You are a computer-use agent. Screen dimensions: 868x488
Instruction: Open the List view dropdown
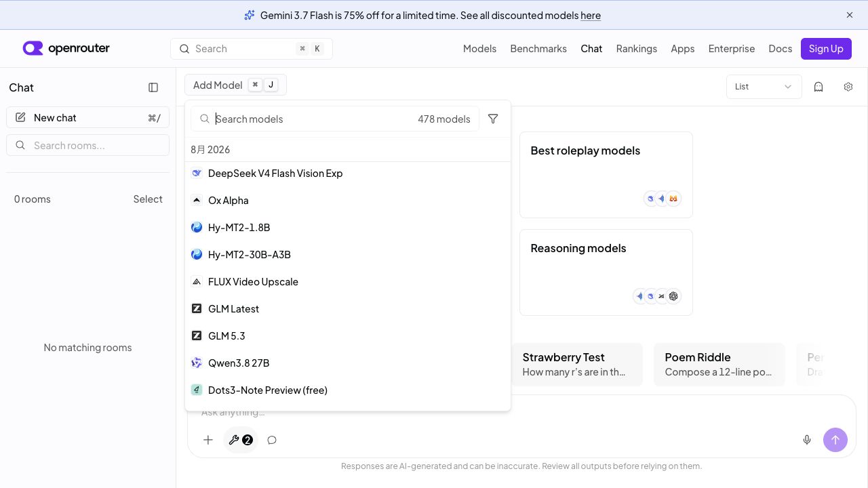pyautogui.click(x=764, y=87)
